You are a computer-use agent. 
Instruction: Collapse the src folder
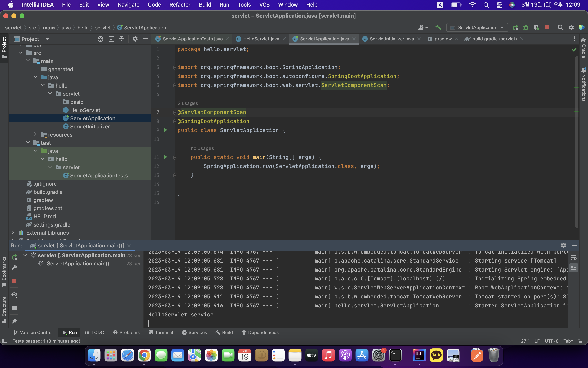[x=21, y=53]
